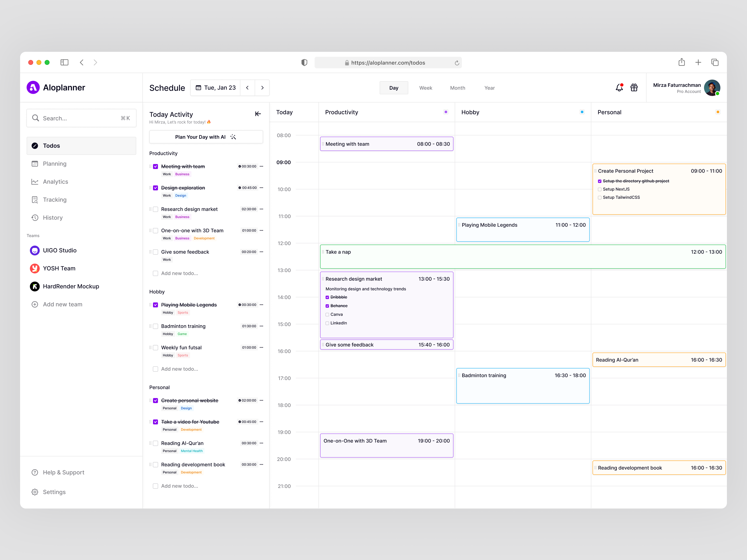Open options menu for Badminton training todo
Viewport: 747px width, 560px height.
click(261, 326)
